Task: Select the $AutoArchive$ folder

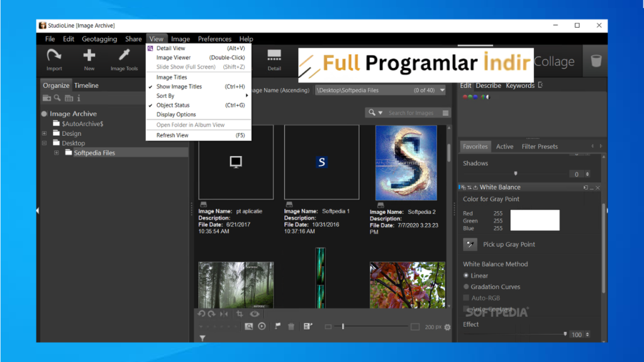Action: 82,124
